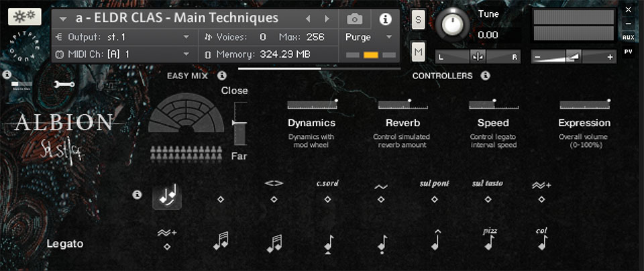
Task: Select the staccato dotted note articulation
Action: click(x=382, y=244)
